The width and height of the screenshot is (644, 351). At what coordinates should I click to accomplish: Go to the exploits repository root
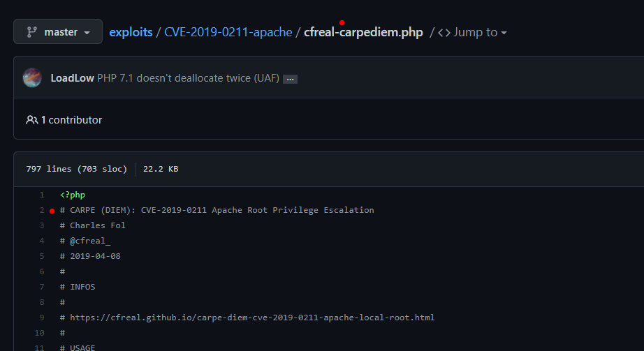tap(131, 32)
